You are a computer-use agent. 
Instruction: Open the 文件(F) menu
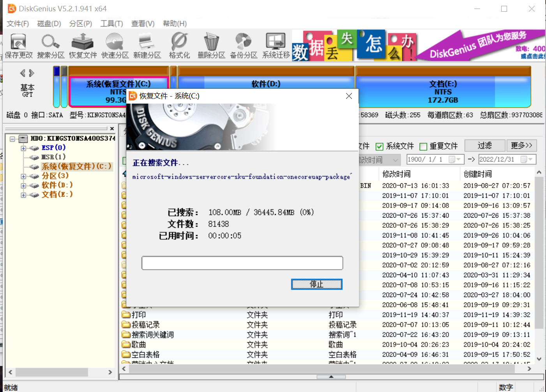[18, 23]
